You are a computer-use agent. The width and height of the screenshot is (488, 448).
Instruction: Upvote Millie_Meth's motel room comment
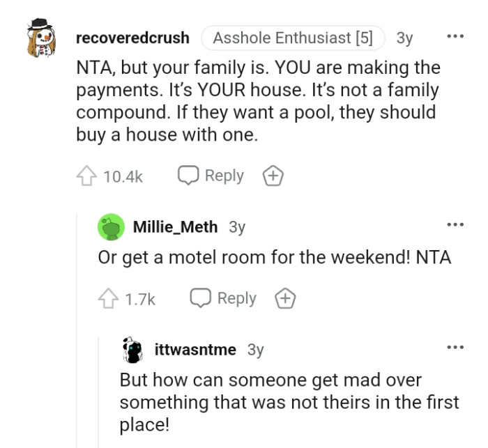109,299
